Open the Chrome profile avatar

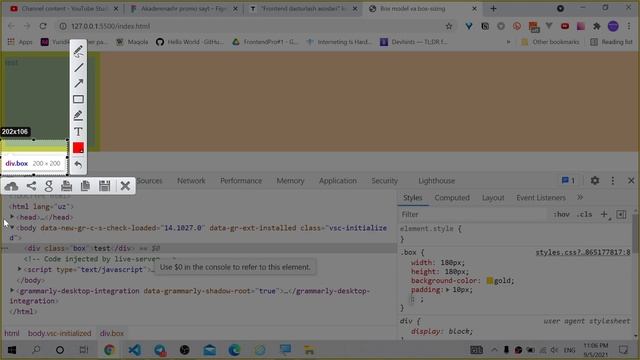coord(613,26)
